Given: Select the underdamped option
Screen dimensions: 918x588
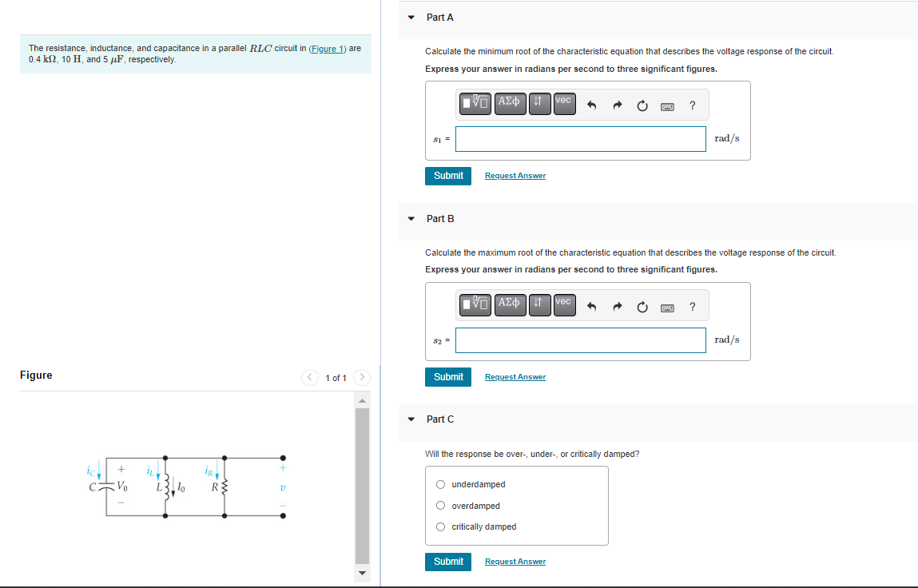Looking at the screenshot, I should tap(440, 483).
